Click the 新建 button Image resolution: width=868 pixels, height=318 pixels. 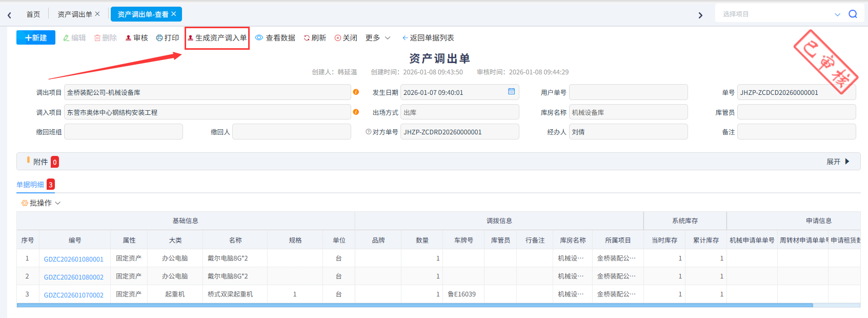pos(36,38)
